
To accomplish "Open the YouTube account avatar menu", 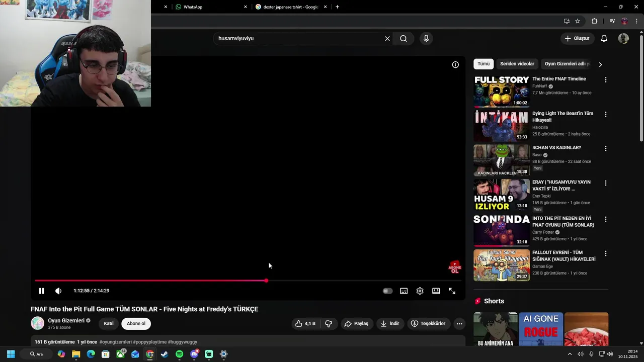I will tap(623, 39).
